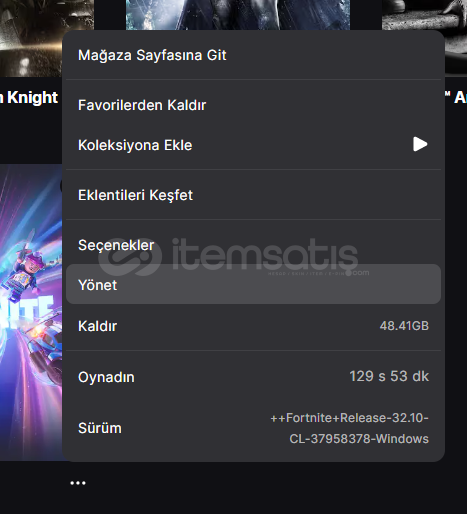Open the Fortnite game thumbnail

[x=31, y=312]
